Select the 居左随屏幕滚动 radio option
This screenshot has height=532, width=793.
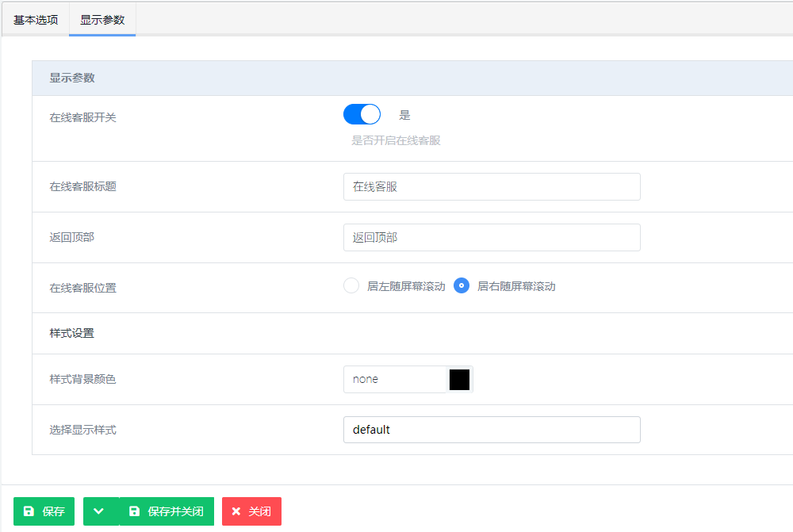351,286
